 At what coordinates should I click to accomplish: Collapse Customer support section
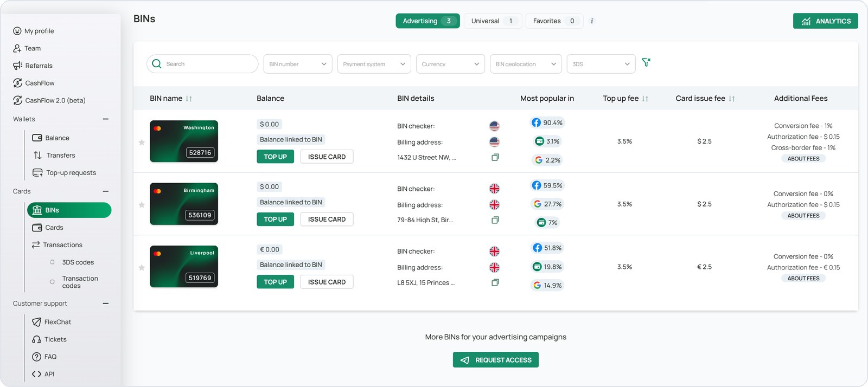click(x=106, y=304)
